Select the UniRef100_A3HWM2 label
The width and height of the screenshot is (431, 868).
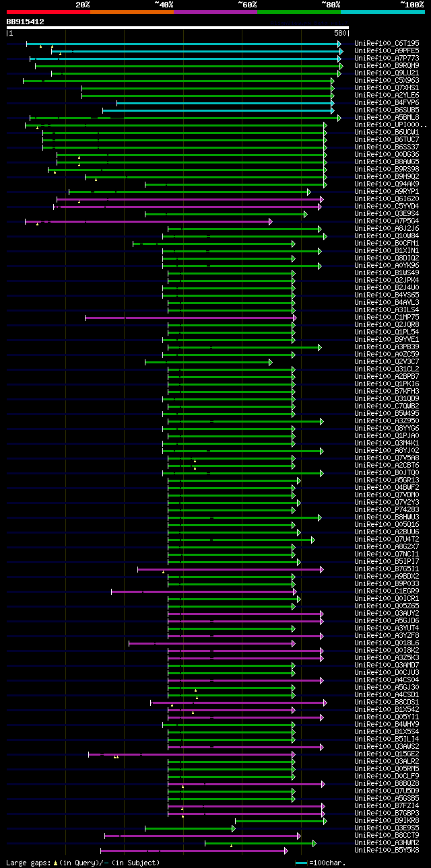pos(387,842)
